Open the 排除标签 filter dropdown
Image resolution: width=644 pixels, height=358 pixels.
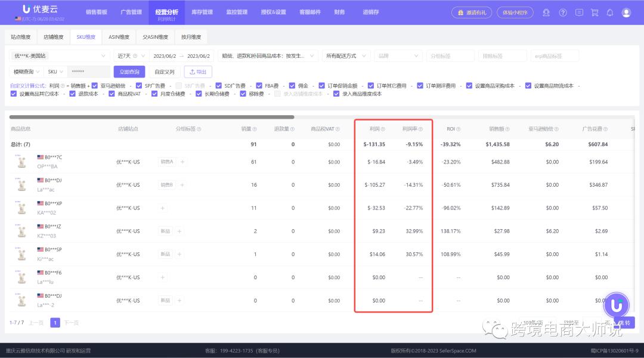point(502,56)
